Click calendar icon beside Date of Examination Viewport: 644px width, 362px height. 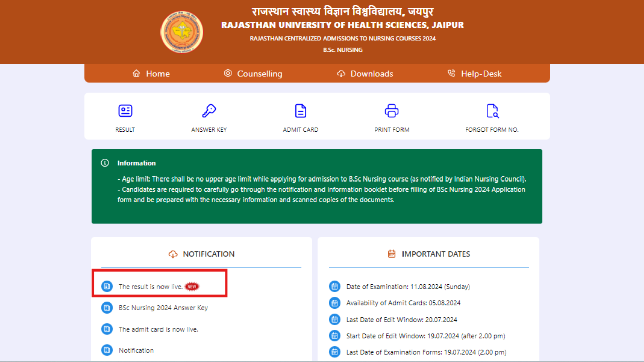pyautogui.click(x=335, y=286)
